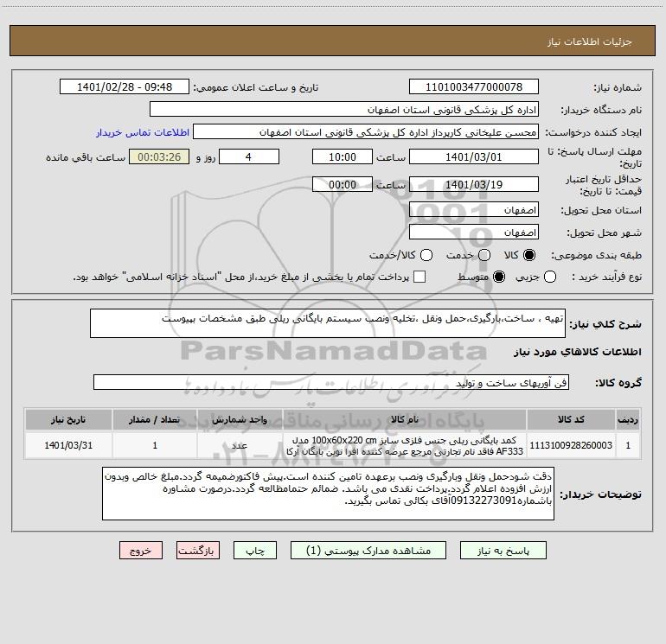Click the چاپ print button
The image size is (666, 644).
click(x=255, y=551)
